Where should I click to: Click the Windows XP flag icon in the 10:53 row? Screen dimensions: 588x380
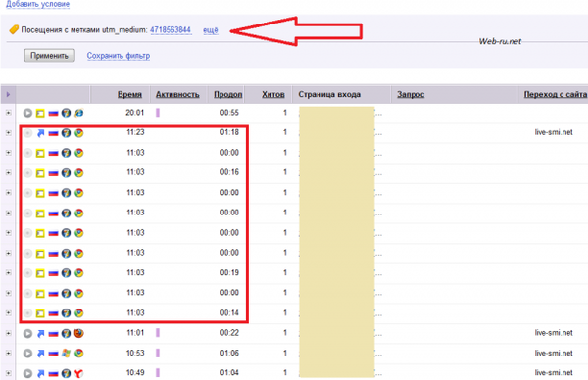[66, 353]
